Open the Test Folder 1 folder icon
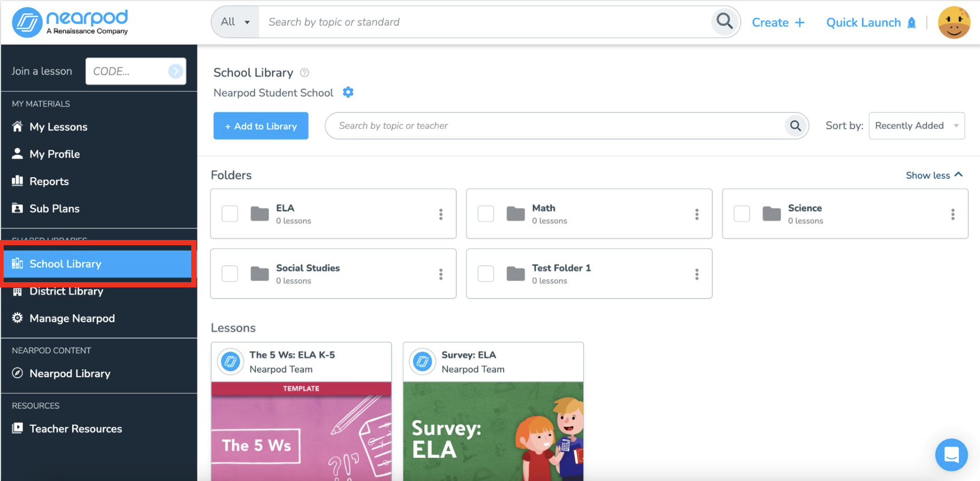This screenshot has height=481, width=980. [x=515, y=274]
